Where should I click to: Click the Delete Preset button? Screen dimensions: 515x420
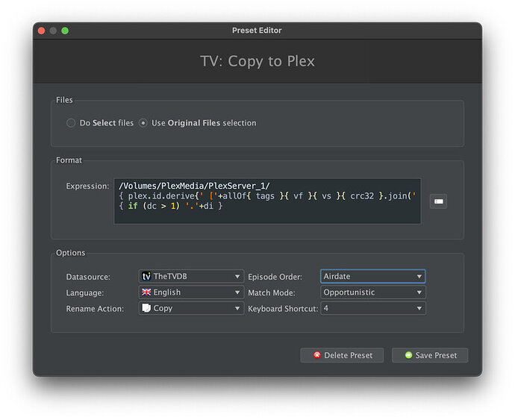pos(342,355)
